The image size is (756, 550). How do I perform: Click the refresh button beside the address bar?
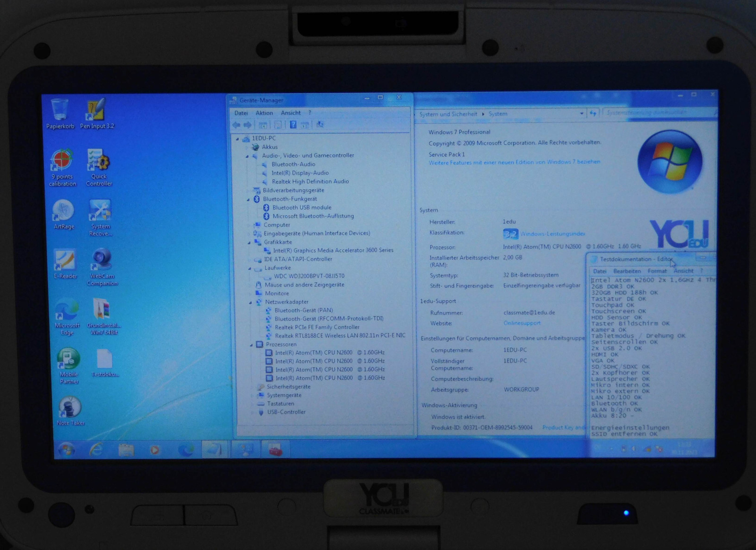(x=593, y=113)
